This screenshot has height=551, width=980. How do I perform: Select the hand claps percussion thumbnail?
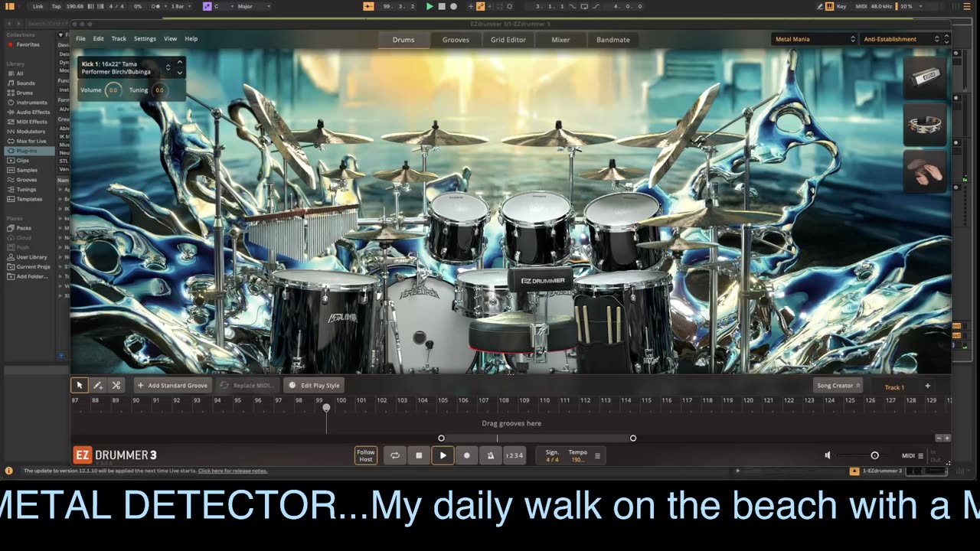(x=925, y=171)
